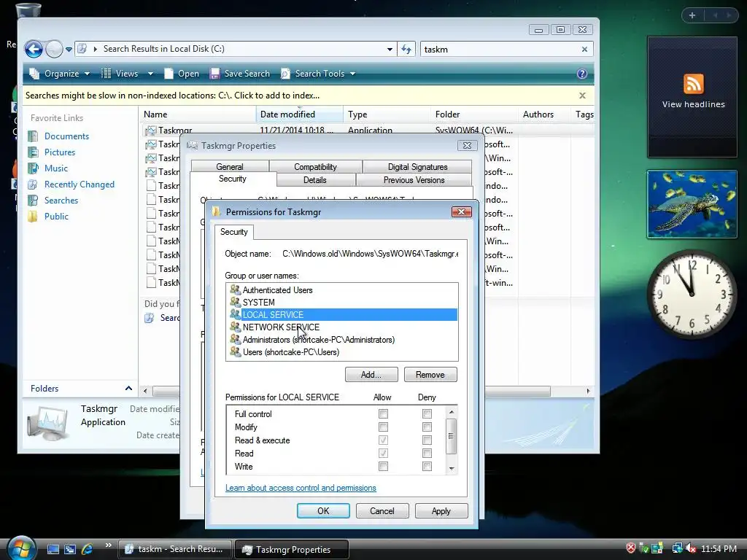Click the network tray icon
This screenshot has width=747, height=560.
(x=677, y=548)
